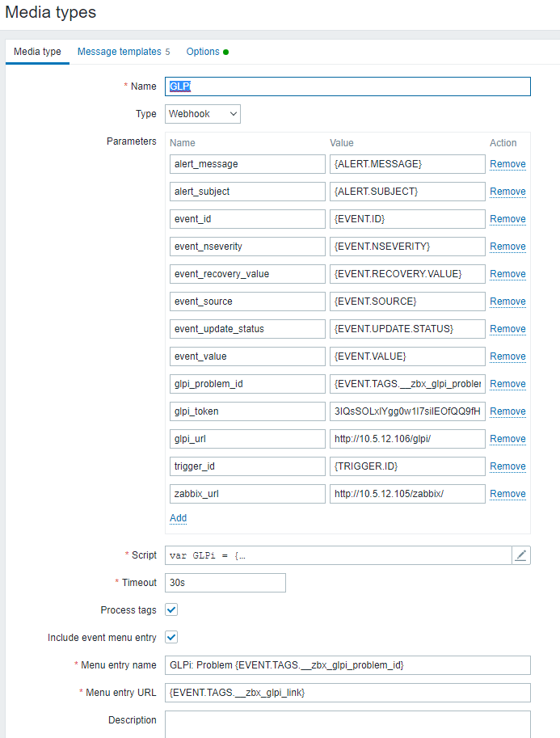The height and width of the screenshot is (738, 560).
Task: Open the Type dropdown showing Webhook
Action: 203,114
